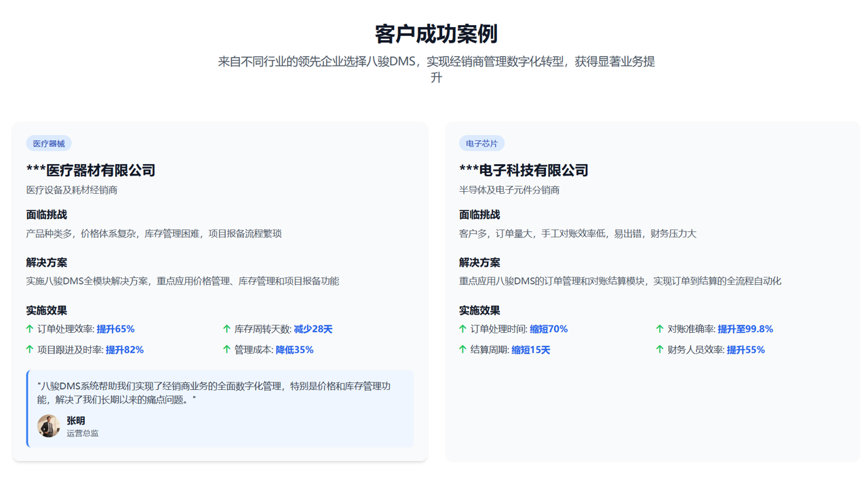Click the green arrow beside 订单处理时间
The height and width of the screenshot is (478, 868).
[462, 329]
